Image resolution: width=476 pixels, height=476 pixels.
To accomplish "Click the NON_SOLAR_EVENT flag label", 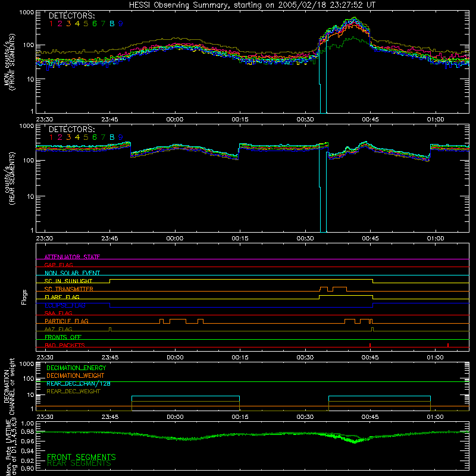I will [72, 273].
